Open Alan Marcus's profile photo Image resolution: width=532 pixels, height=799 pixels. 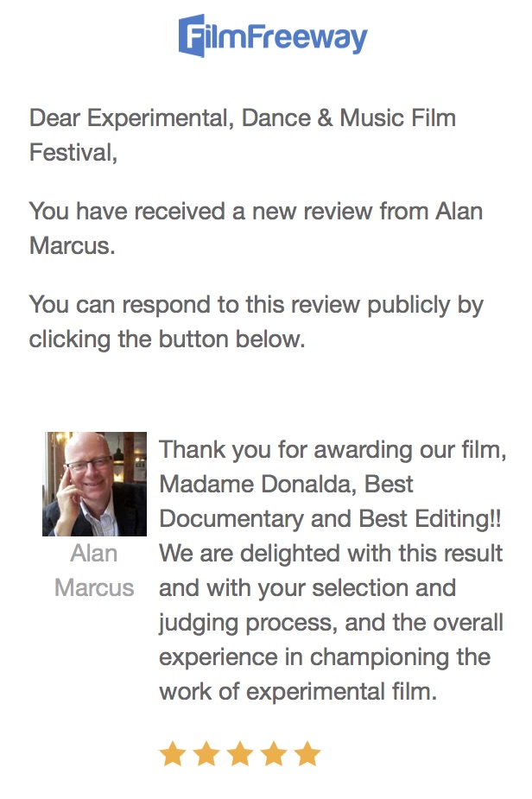click(94, 484)
